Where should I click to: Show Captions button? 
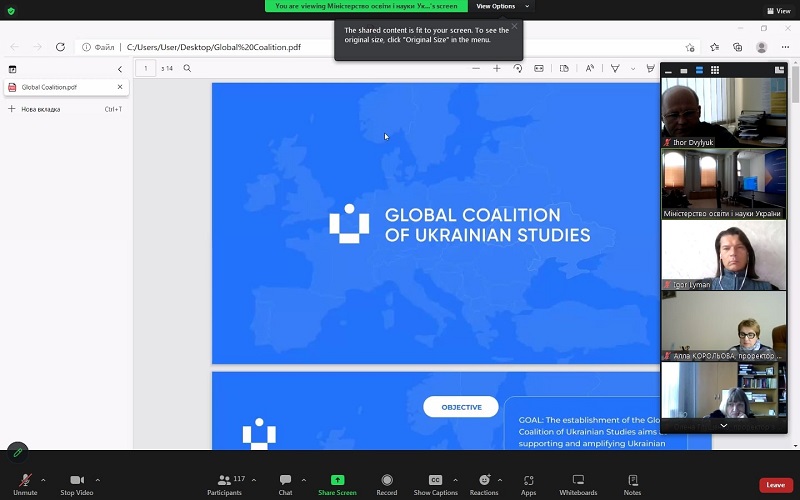pos(435,485)
